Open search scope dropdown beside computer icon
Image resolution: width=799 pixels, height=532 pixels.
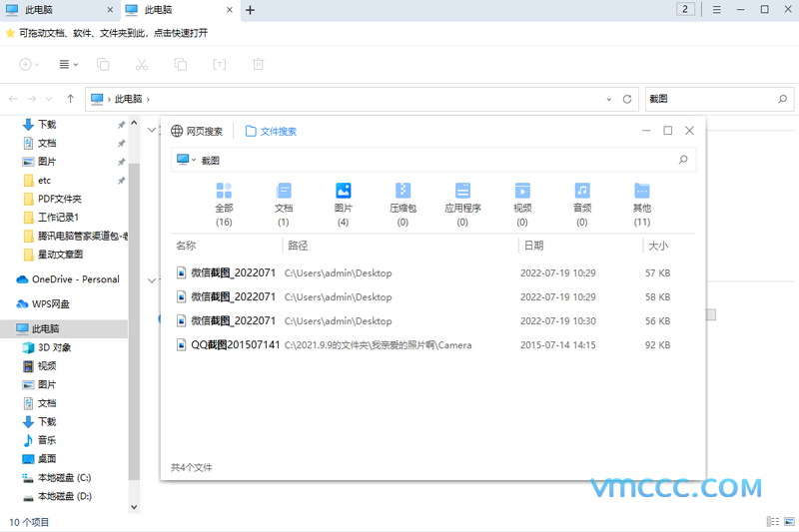[194, 160]
